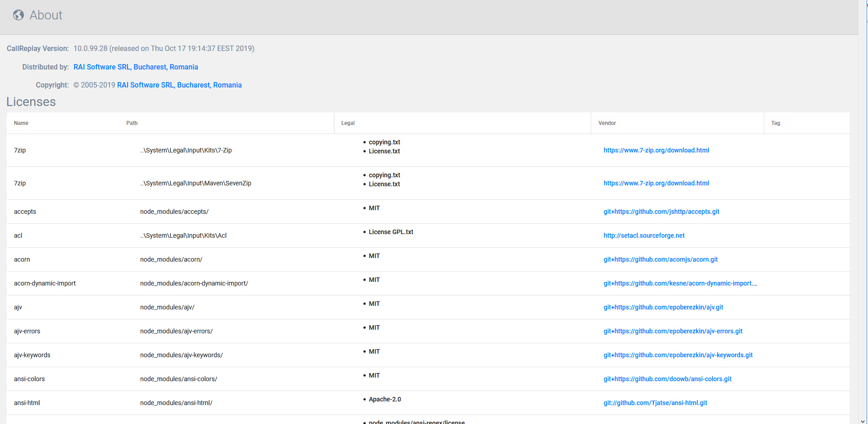Screen dimensions: 868x424
Task: Click the Licenses section heading
Action: 31,102
